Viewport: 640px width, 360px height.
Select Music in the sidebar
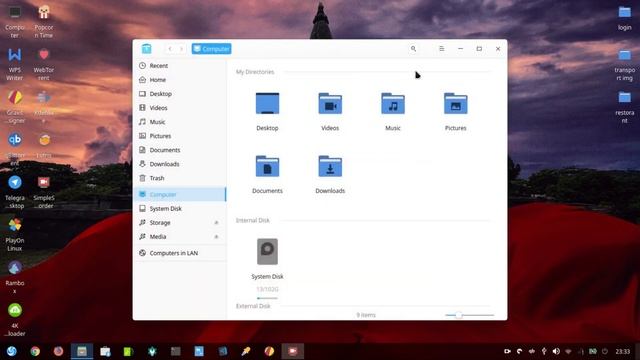pos(180,122)
